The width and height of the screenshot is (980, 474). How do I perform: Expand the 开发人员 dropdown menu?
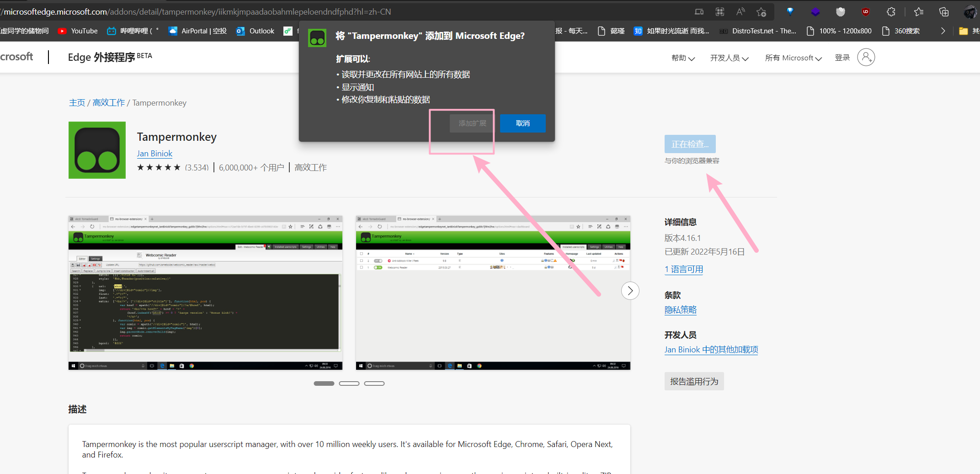coord(729,58)
